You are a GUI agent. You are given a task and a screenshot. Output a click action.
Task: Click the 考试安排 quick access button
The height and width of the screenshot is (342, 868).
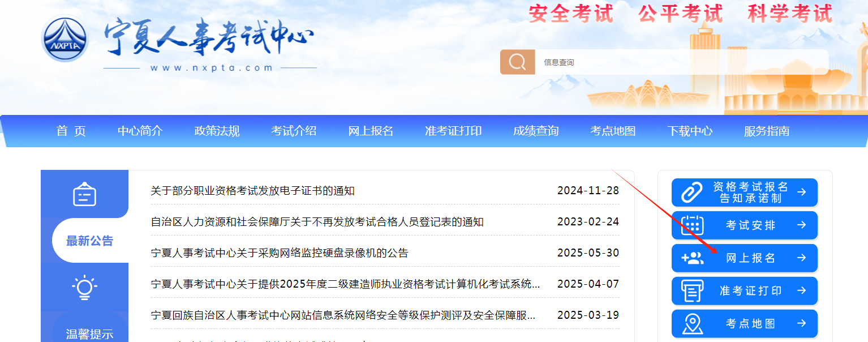click(x=744, y=225)
